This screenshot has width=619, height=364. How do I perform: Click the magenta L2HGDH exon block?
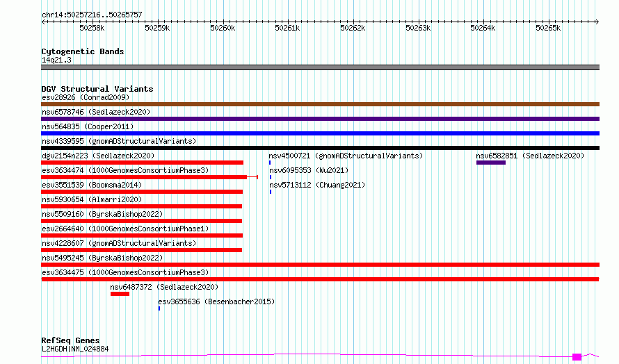pyautogui.click(x=577, y=357)
